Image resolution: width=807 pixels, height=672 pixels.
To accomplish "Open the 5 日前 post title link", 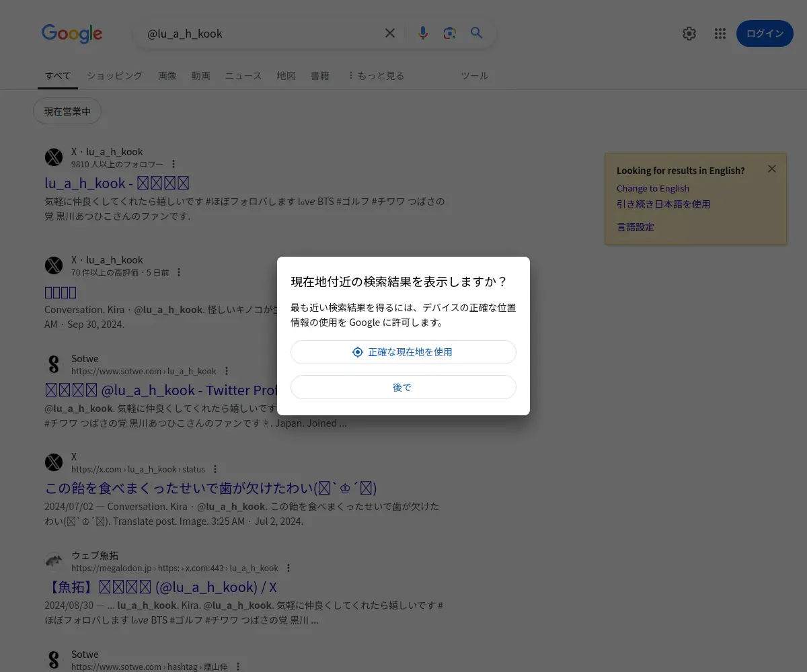I will pyautogui.click(x=61, y=292).
